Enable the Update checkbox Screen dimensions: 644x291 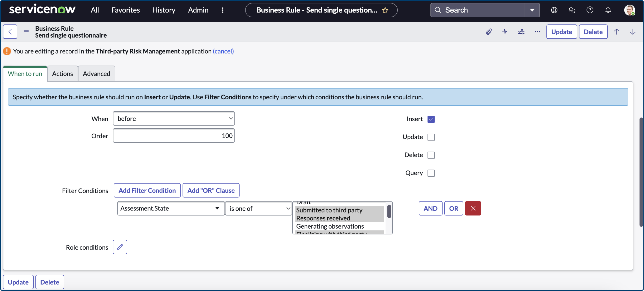pyautogui.click(x=431, y=137)
